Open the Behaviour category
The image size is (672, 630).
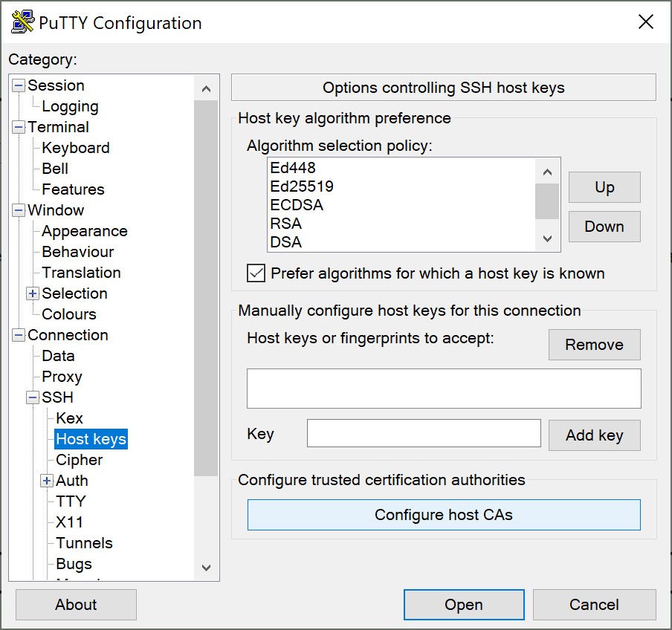[x=78, y=252]
